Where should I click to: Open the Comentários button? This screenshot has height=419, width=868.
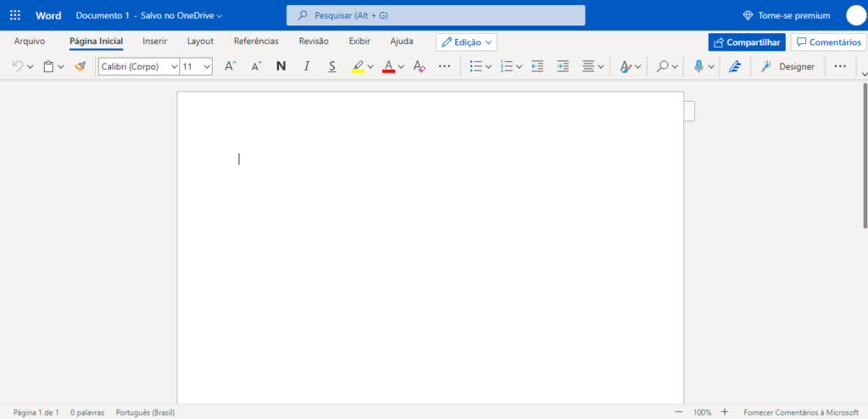(x=828, y=42)
